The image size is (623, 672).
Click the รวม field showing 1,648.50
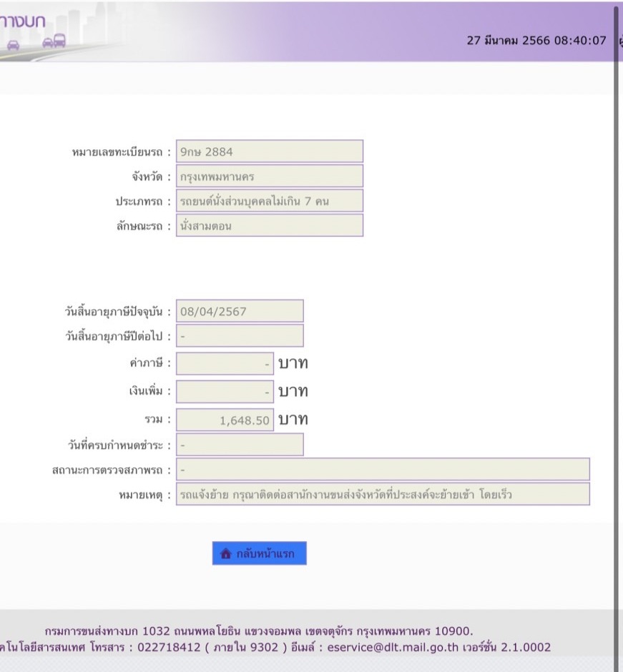225,420
